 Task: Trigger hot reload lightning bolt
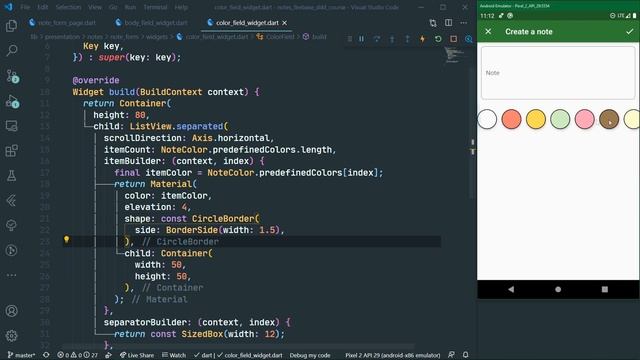422,39
